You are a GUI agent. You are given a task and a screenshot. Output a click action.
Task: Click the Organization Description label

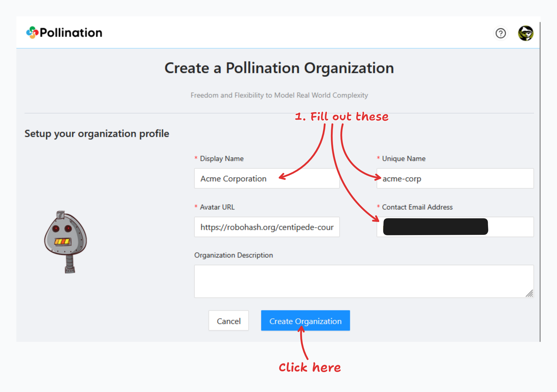pyautogui.click(x=233, y=255)
